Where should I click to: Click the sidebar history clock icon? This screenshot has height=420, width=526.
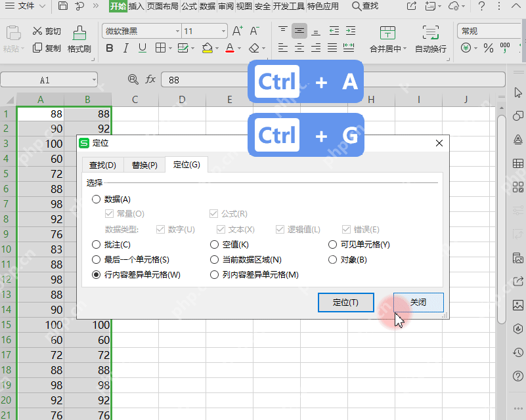click(x=518, y=352)
